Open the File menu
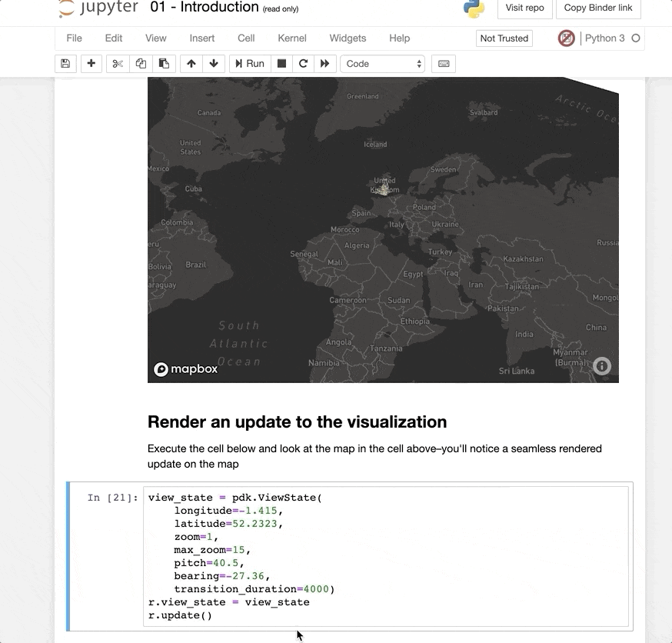The width and height of the screenshot is (672, 643). pyautogui.click(x=74, y=38)
